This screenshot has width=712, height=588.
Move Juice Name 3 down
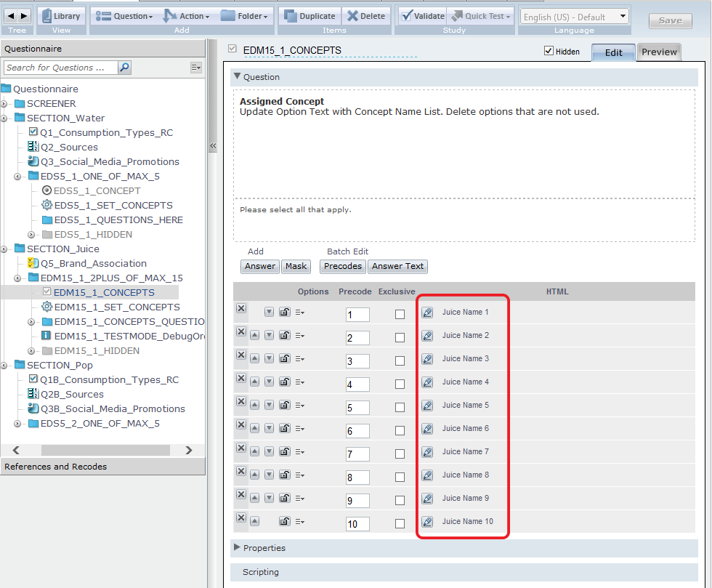point(270,358)
